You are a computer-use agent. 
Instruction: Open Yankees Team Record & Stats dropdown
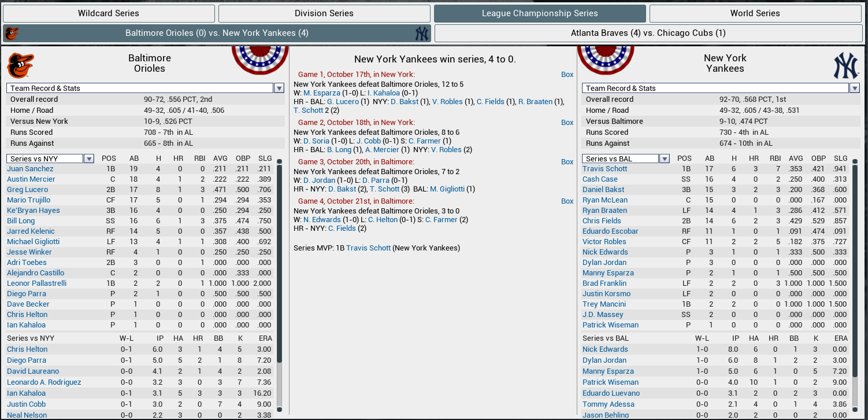(721, 88)
